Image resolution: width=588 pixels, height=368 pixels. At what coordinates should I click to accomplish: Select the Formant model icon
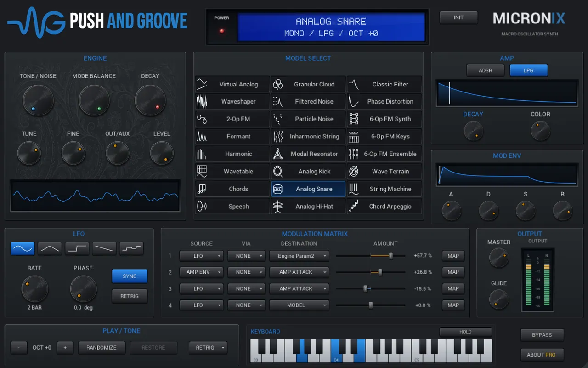pos(202,136)
